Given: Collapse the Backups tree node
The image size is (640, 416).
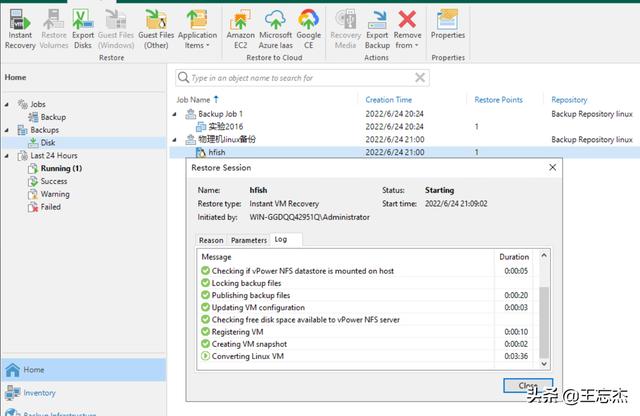Looking at the screenshot, I should [x=7, y=130].
